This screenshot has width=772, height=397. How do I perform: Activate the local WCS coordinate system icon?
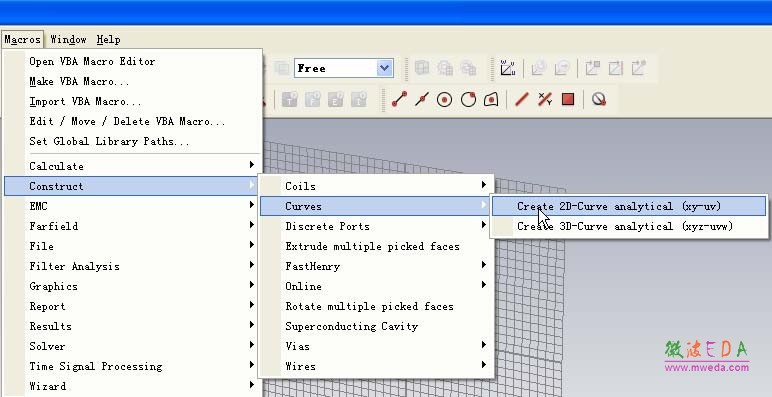click(x=508, y=68)
